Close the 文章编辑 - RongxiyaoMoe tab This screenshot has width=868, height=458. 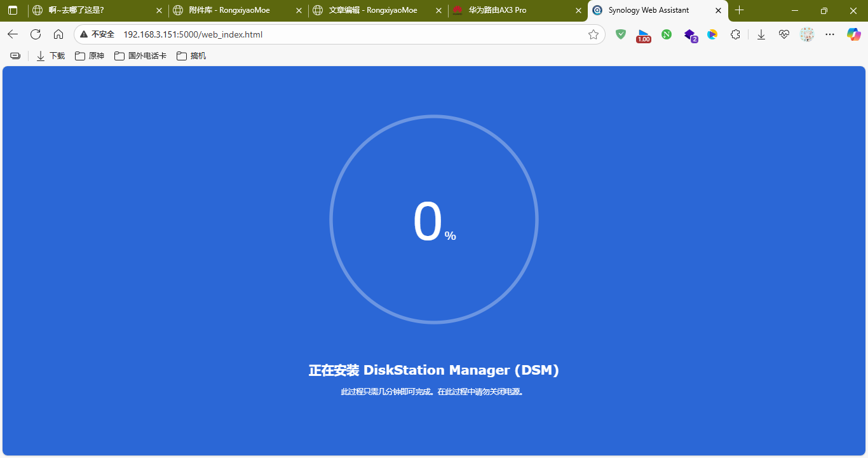(438, 10)
